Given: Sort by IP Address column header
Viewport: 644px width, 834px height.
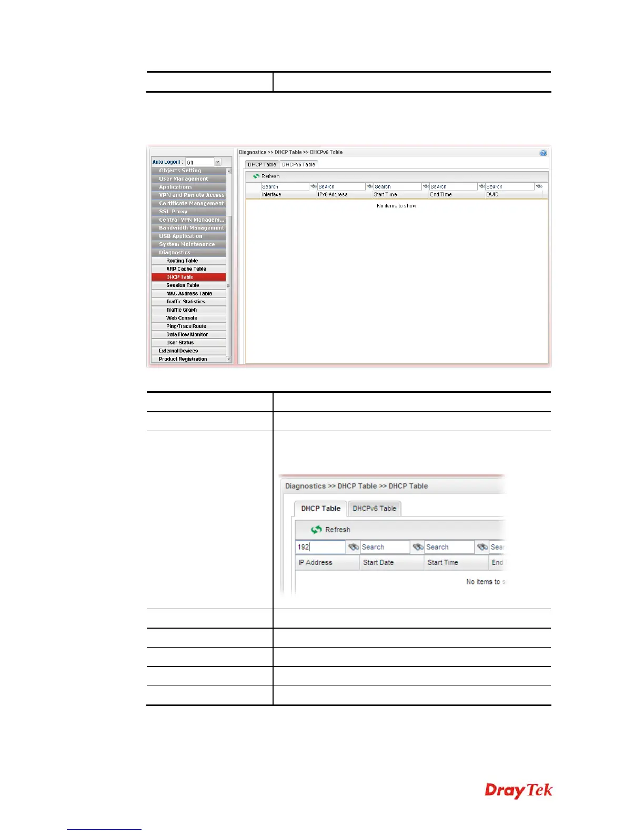Looking at the screenshot, I should click(328, 563).
